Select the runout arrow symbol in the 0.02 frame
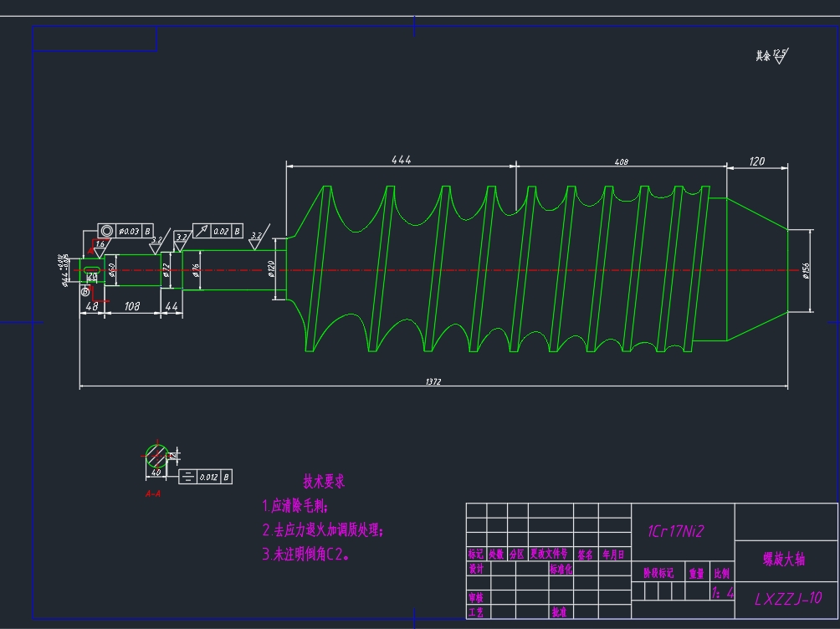Viewport: 840px width, 629px height. pos(202,231)
